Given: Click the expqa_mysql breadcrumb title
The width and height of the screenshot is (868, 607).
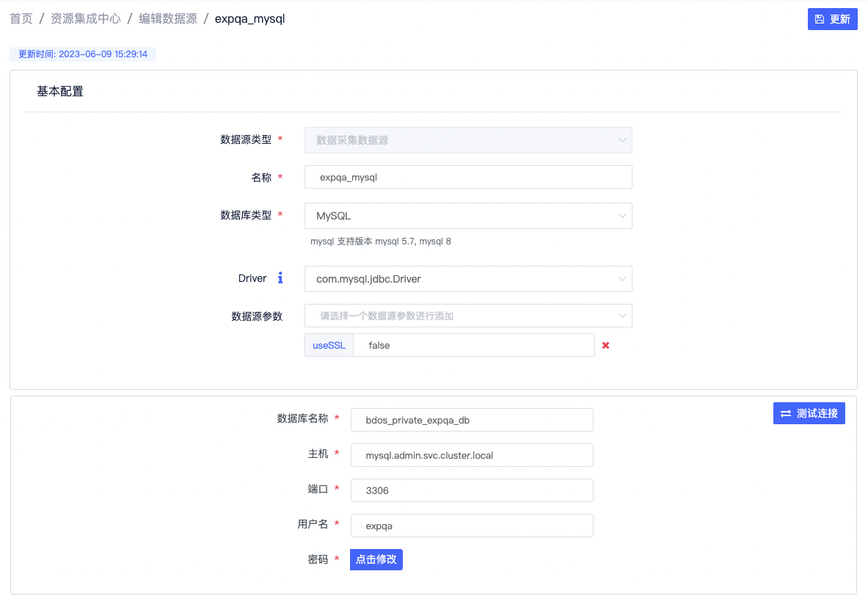Looking at the screenshot, I should pos(249,19).
